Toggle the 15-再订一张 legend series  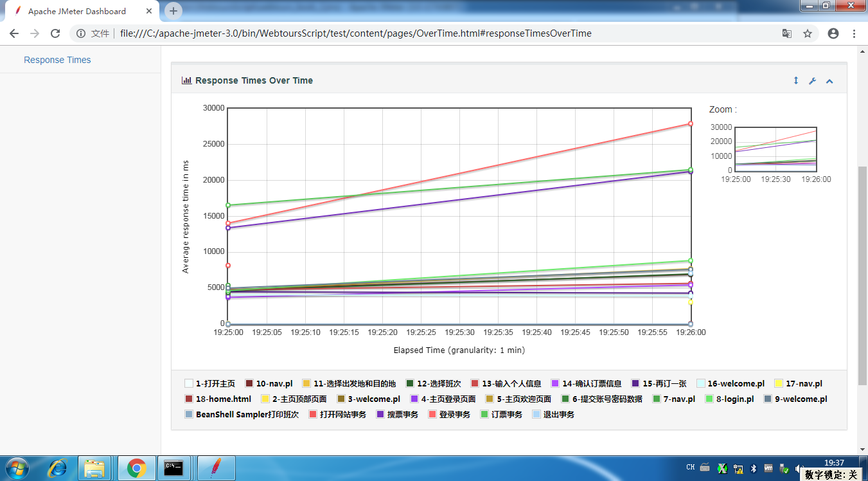(659, 383)
